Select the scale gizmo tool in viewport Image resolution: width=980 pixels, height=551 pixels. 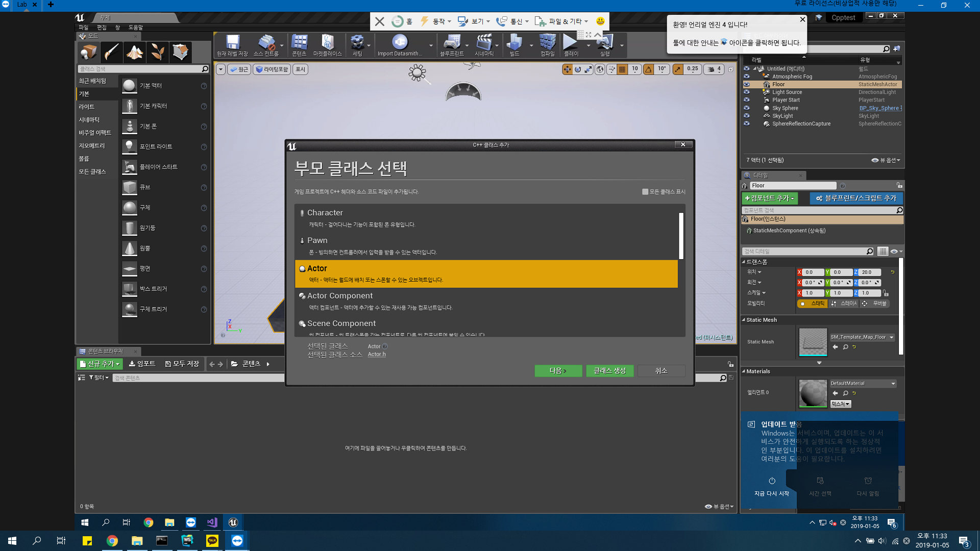tap(589, 69)
